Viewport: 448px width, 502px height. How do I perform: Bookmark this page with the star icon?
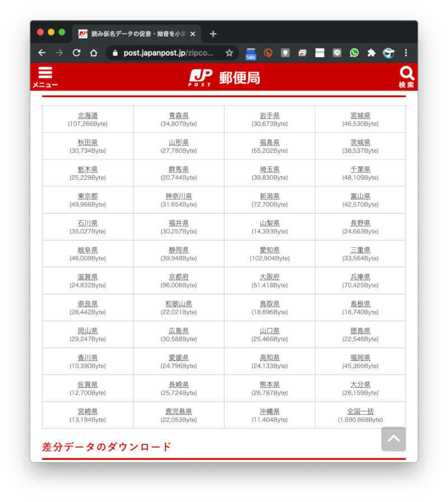pos(229,53)
